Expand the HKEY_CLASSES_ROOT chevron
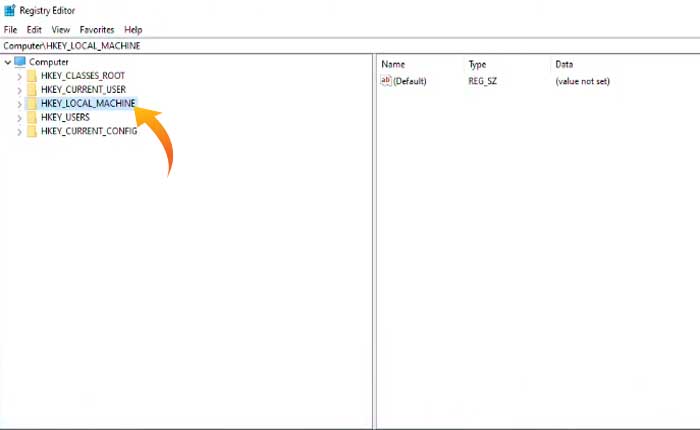The height and width of the screenshot is (430, 700). [19, 77]
